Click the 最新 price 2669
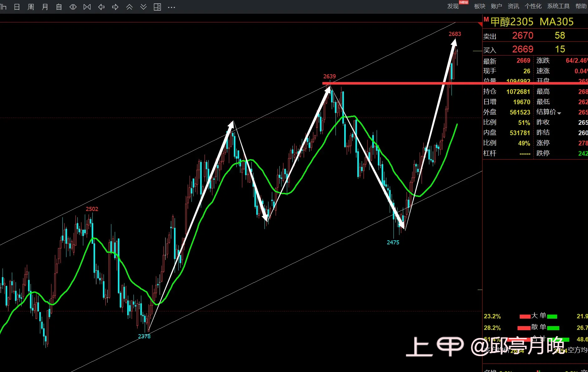This screenshot has width=588, height=372. pyautogui.click(x=523, y=61)
